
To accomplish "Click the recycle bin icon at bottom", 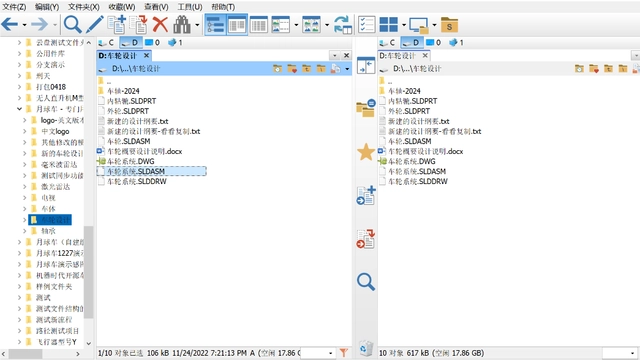I will 366,348.
